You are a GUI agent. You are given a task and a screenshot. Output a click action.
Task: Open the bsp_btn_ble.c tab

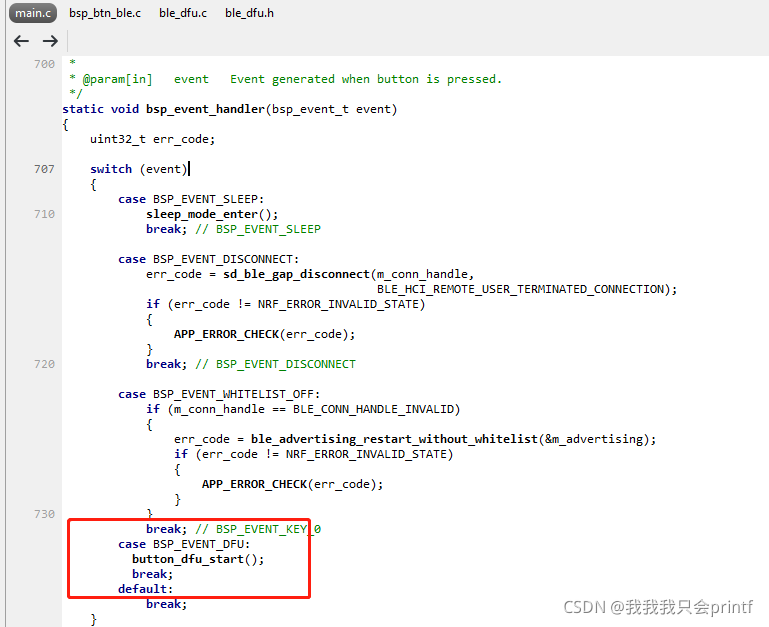tap(104, 13)
